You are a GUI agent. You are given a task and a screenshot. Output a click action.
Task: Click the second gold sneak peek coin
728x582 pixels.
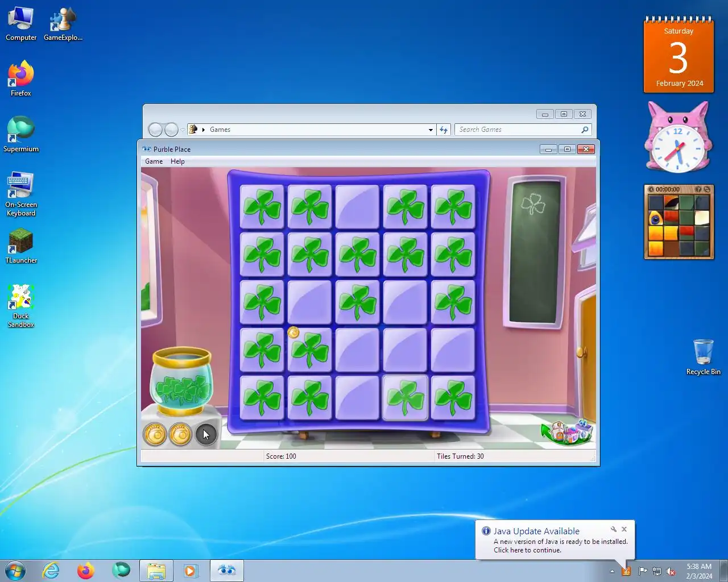(x=181, y=435)
